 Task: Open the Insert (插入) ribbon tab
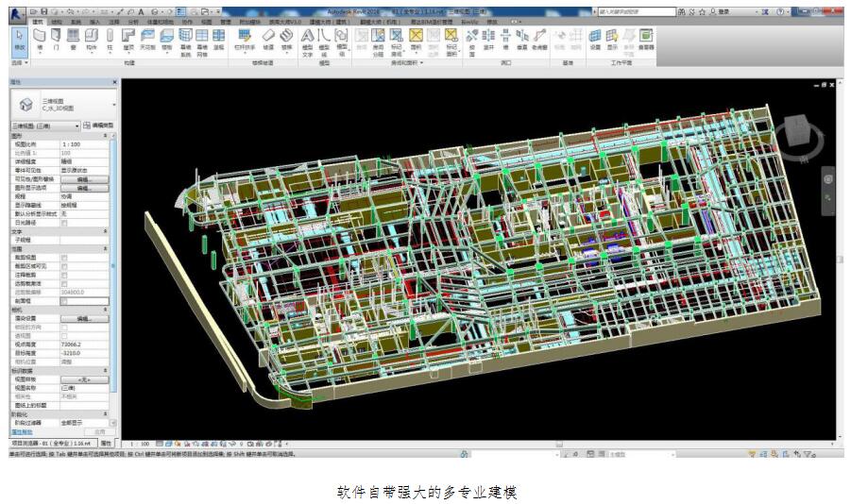coord(94,22)
